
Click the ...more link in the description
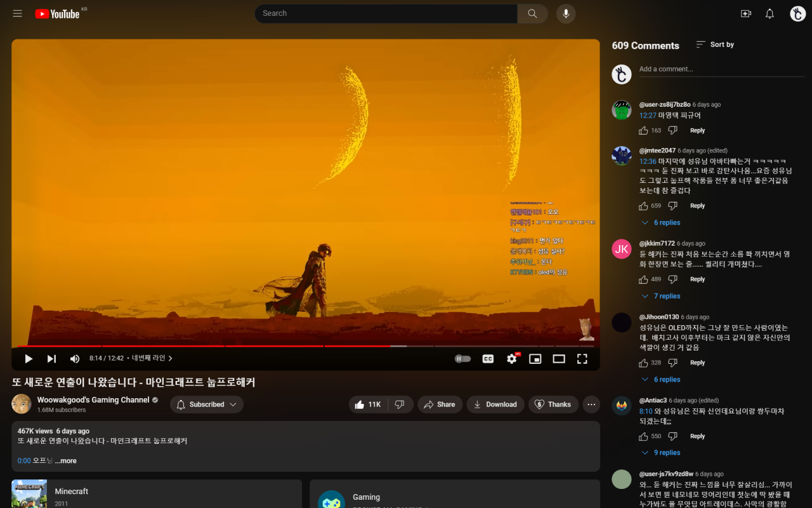[65, 460]
